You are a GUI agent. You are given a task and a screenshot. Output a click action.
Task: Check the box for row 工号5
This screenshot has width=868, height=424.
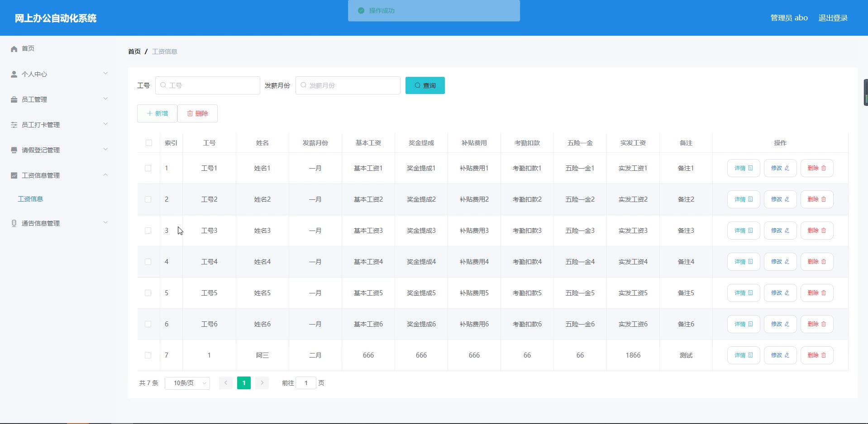point(148,293)
